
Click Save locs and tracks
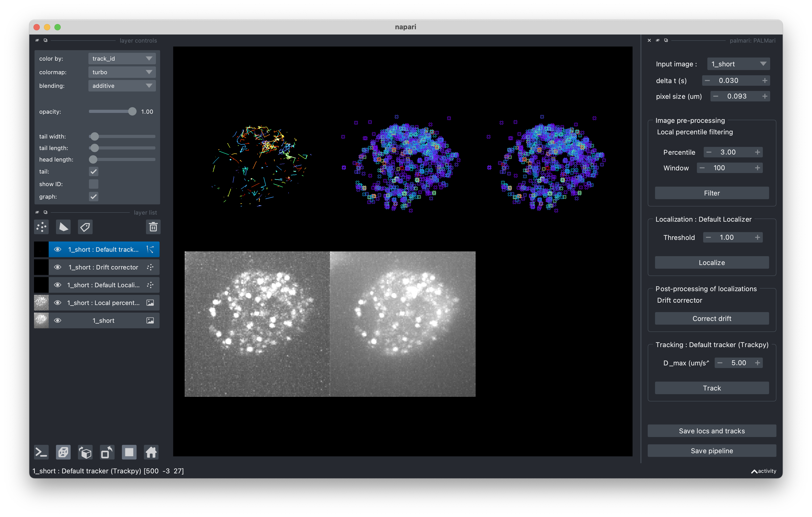click(712, 431)
